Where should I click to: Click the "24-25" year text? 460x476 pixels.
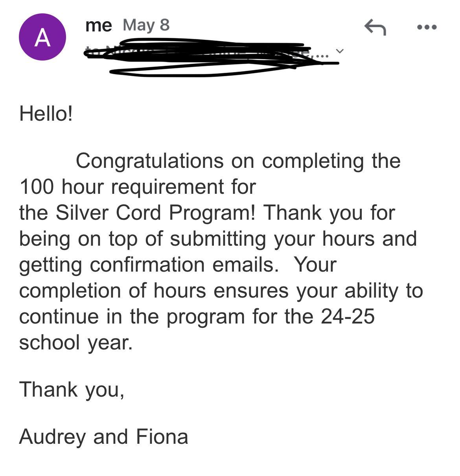click(348, 316)
